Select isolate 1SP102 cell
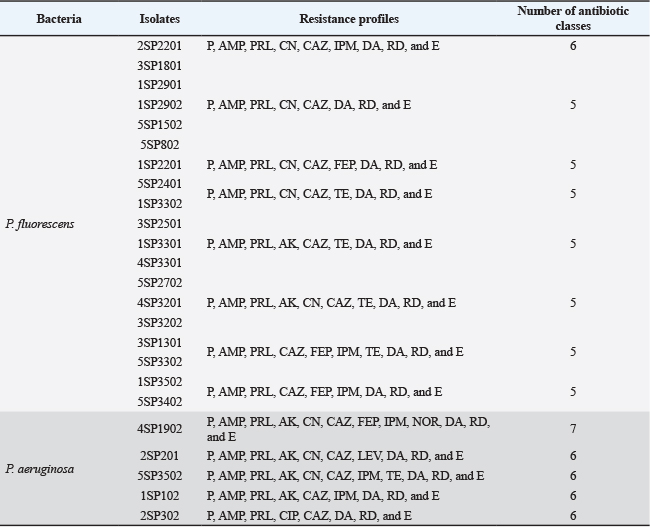Viewport: 650px width, 527px height. (158, 496)
